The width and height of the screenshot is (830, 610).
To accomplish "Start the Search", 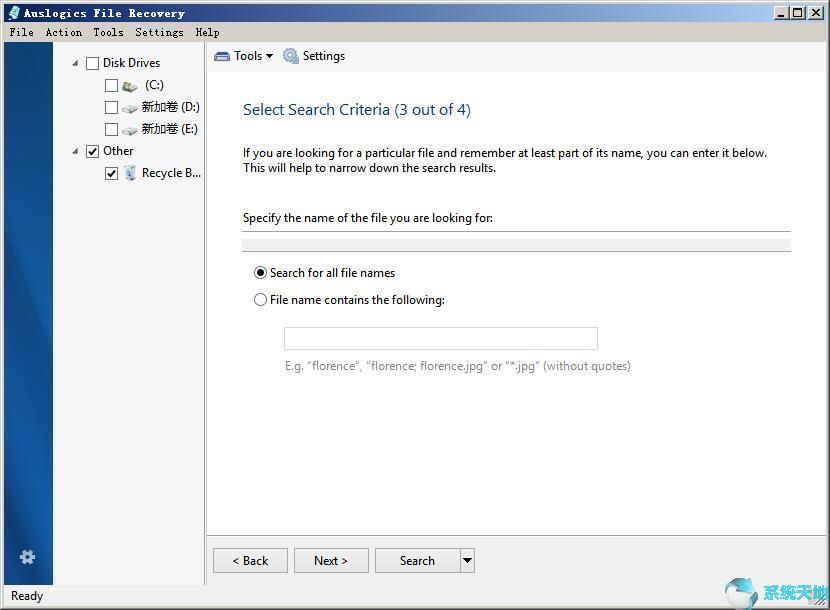I will 419,560.
